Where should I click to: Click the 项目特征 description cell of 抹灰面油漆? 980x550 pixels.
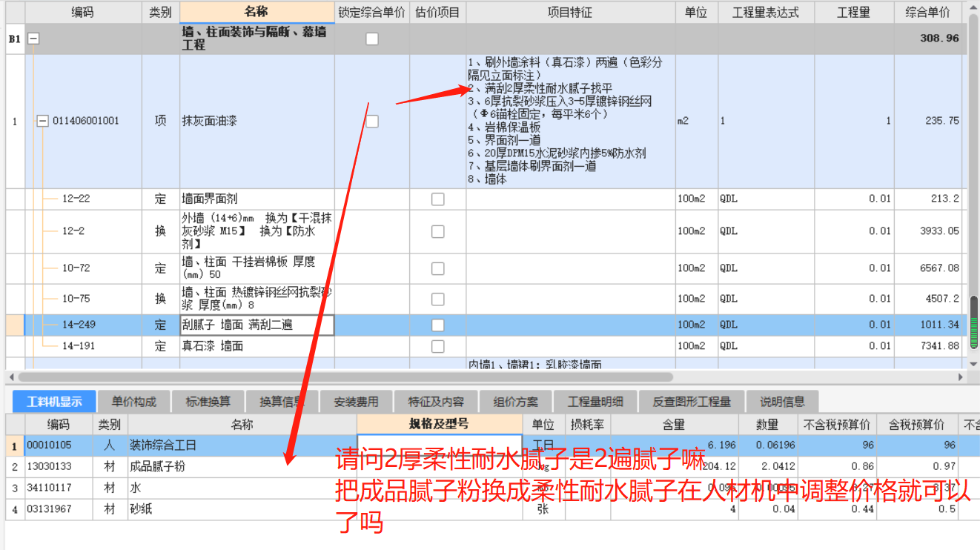[570, 121]
